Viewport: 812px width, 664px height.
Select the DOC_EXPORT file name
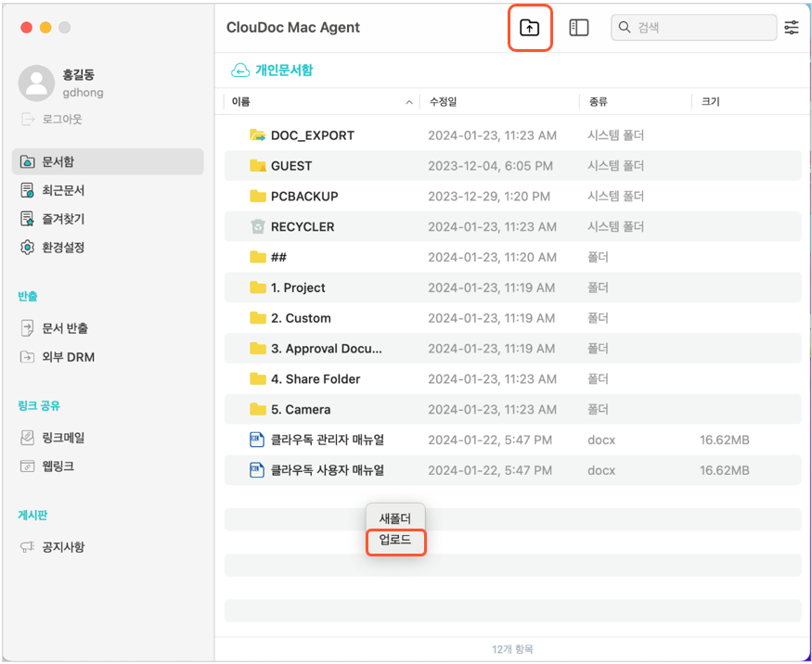(x=313, y=135)
